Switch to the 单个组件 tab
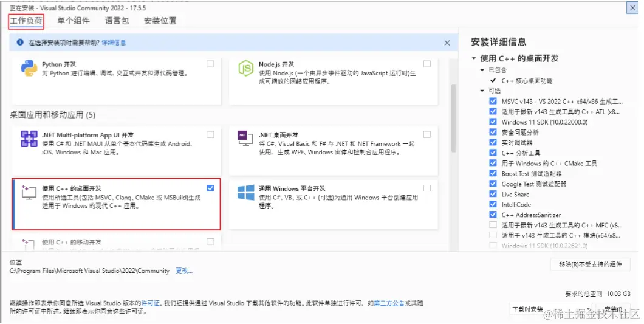This screenshot has height=324, width=644. (x=74, y=21)
